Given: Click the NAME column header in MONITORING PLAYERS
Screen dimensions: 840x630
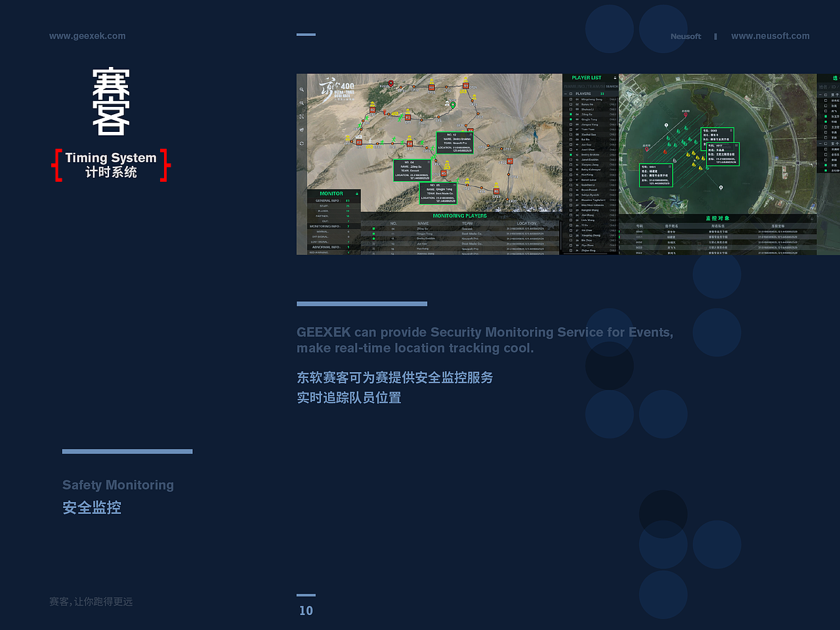Looking at the screenshot, I should (423, 223).
